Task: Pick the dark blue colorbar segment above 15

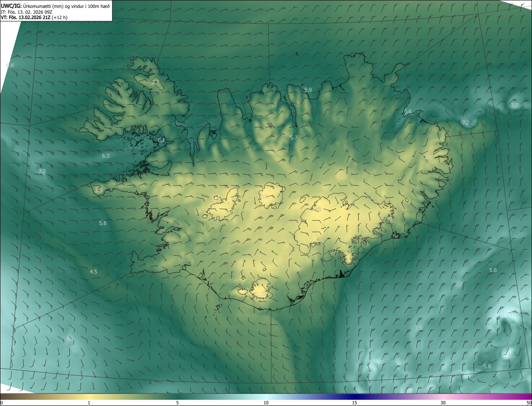Action: coord(355,396)
